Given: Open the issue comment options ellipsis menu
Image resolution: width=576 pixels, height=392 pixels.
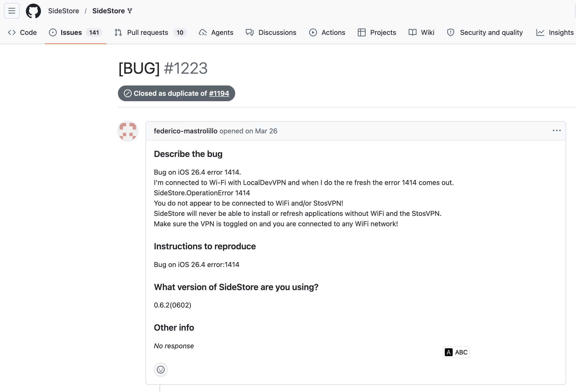Looking at the screenshot, I should tap(557, 131).
